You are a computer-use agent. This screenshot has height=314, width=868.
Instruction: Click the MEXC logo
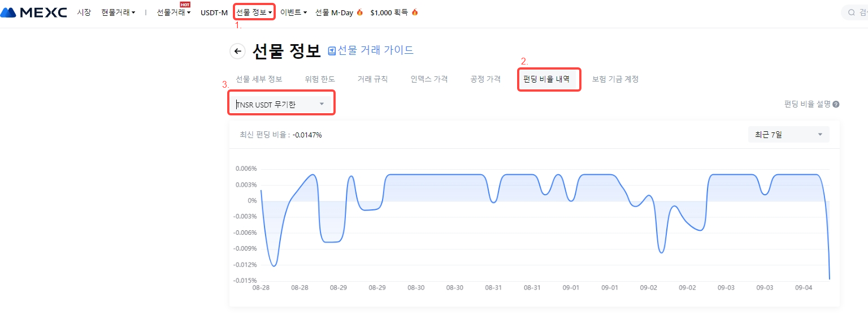tap(34, 12)
